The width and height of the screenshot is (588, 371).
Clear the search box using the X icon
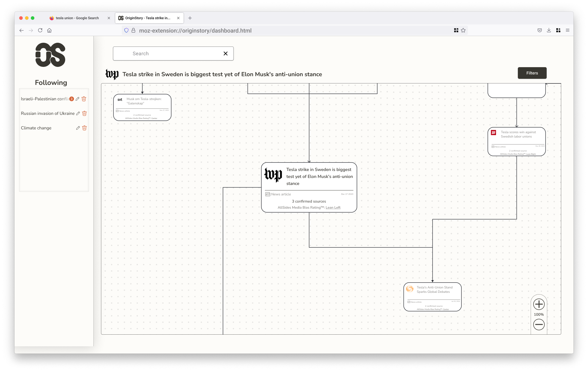pyautogui.click(x=226, y=53)
